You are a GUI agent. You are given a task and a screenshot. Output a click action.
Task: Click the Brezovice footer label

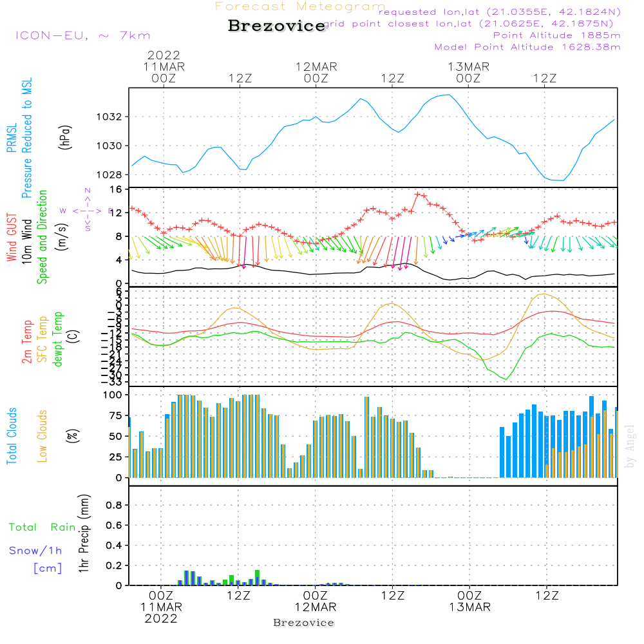pos(303,623)
